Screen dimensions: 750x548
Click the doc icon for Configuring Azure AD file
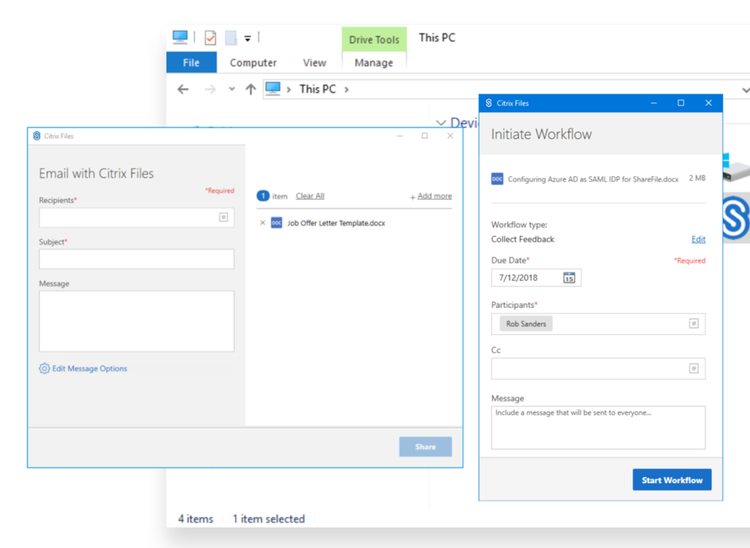click(497, 179)
